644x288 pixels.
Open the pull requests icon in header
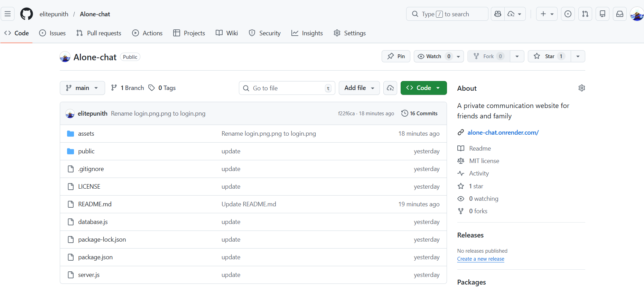tap(585, 14)
